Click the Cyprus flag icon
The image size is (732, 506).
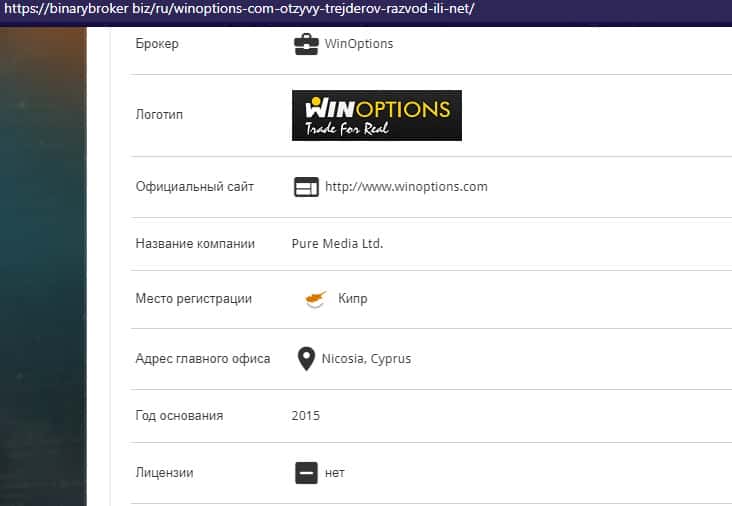coord(315,299)
